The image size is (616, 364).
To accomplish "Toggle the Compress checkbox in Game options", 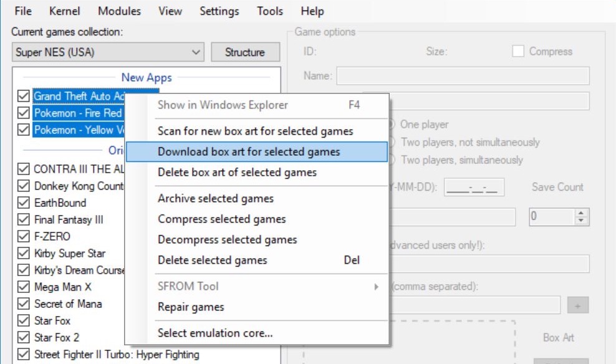I will pos(518,51).
